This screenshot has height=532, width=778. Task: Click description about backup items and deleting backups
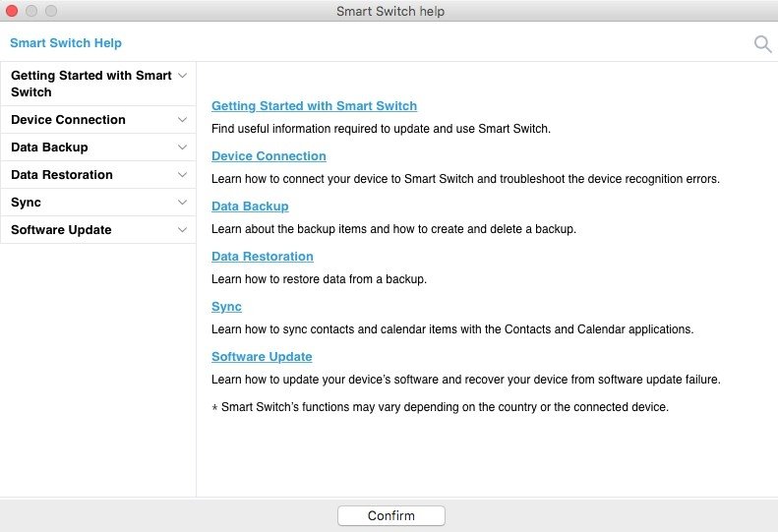pos(393,229)
